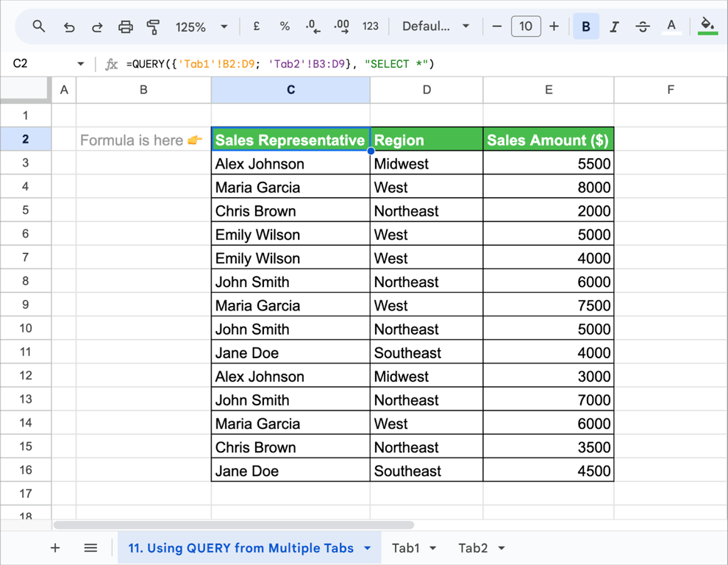The image size is (728, 565).
Task: Select row 10 header
Action: coord(26,328)
